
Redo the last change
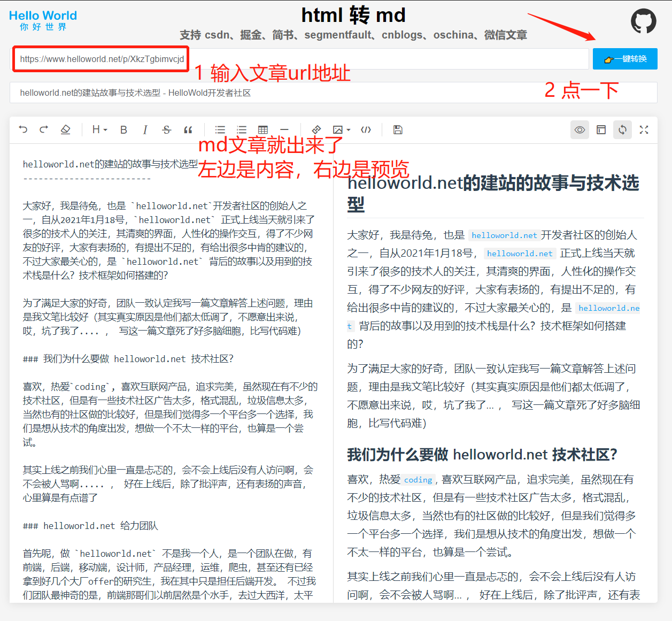(44, 129)
